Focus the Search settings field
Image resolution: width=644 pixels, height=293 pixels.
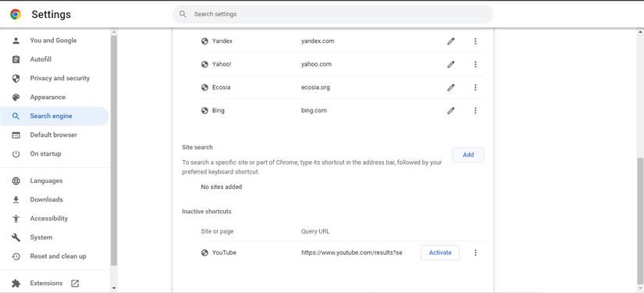[x=333, y=14]
